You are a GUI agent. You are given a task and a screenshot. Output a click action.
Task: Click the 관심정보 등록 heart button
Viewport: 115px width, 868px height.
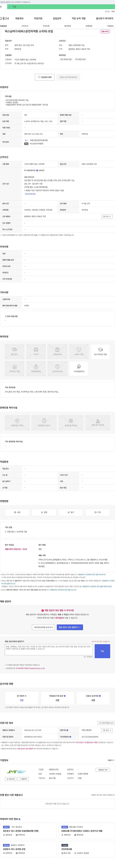click(45, 77)
